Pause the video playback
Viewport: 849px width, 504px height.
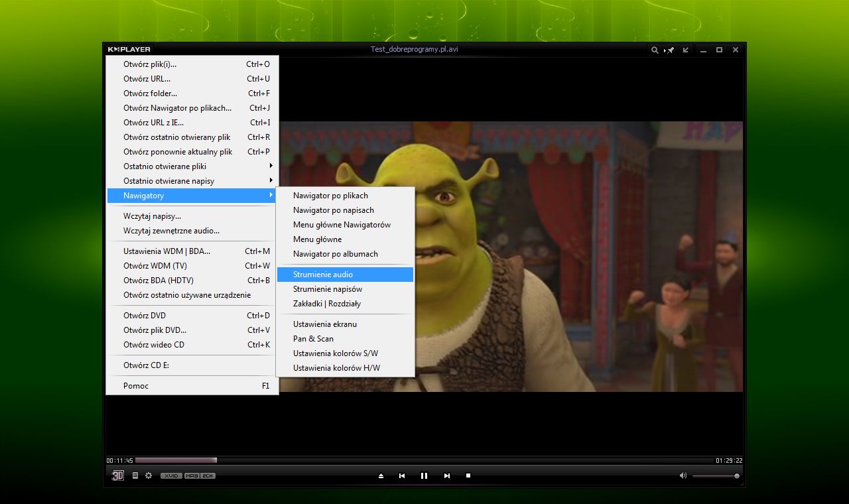tap(424, 476)
